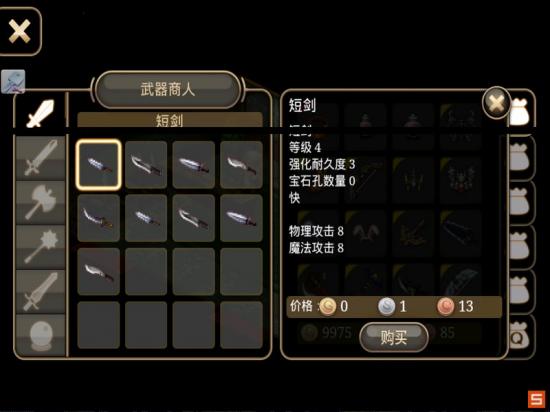The height and width of the screenshot is (412, 550).
Task: Select the second dagger in first row
Action: coord(146,164)
